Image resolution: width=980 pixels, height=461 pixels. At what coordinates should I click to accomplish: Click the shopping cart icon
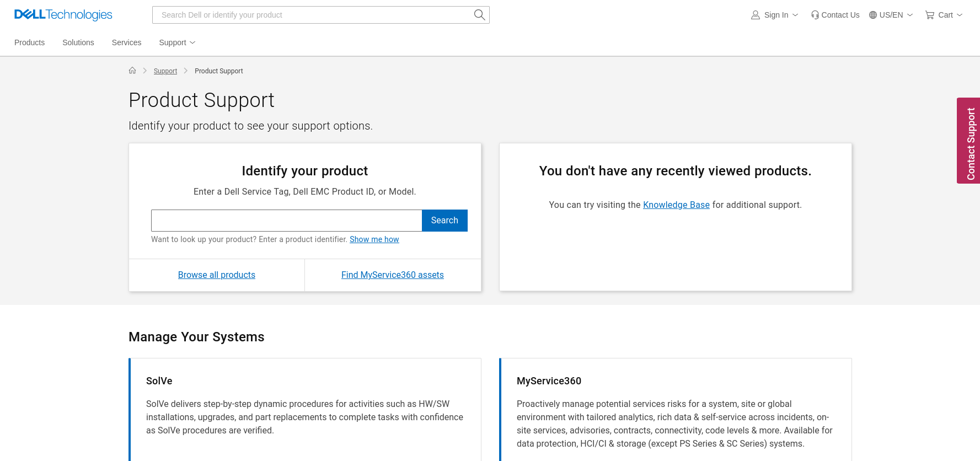coord(930,15)
